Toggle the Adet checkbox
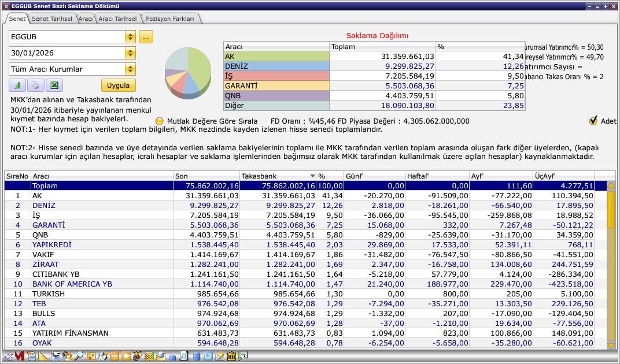Image resolution: width=620 pixels, height=364 pixels. [x=593, y=121]
